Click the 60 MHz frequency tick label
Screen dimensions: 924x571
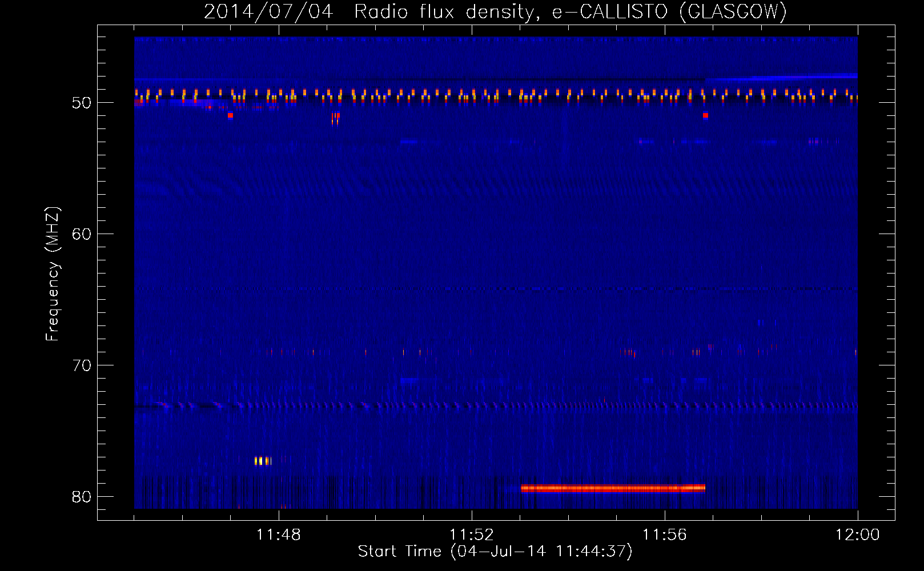pyautogui.click(x=82, y=234)
